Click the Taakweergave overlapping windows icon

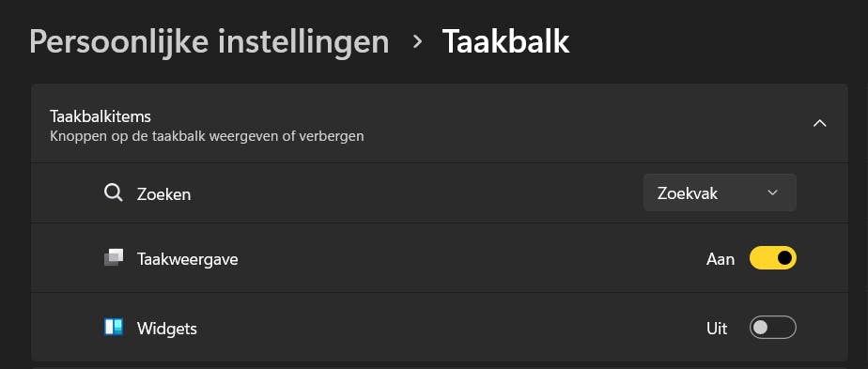point(114,258)
